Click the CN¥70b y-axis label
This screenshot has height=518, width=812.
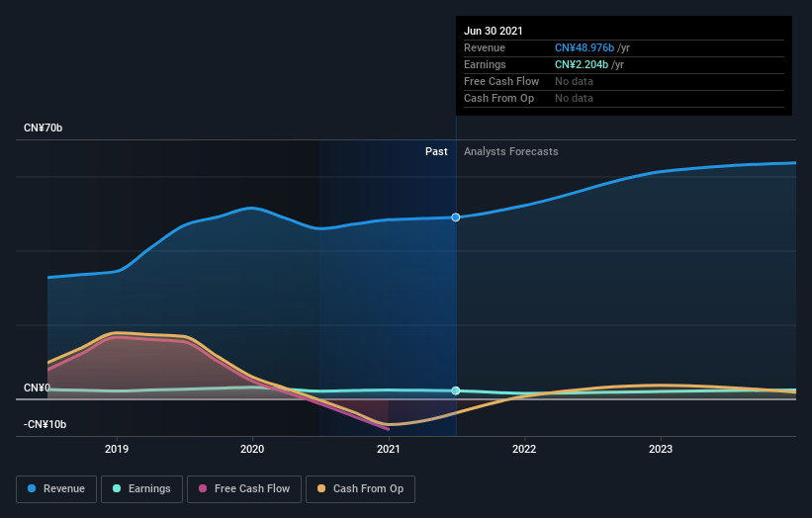tap(43, 128)
